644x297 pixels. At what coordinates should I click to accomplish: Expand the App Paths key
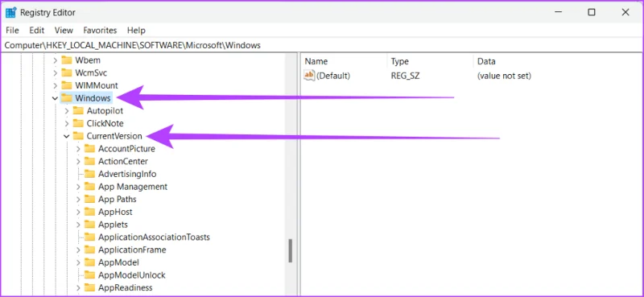[x=78, y=200]
